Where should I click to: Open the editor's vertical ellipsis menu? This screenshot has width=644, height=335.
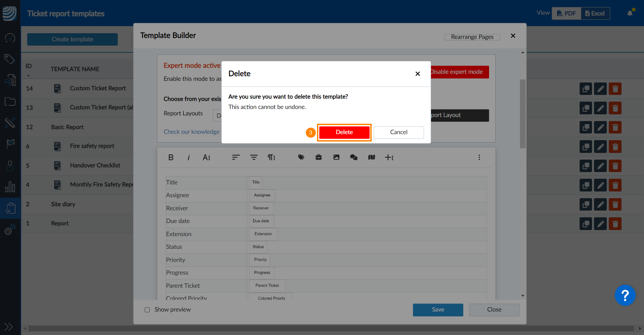(x=479, y=158)
